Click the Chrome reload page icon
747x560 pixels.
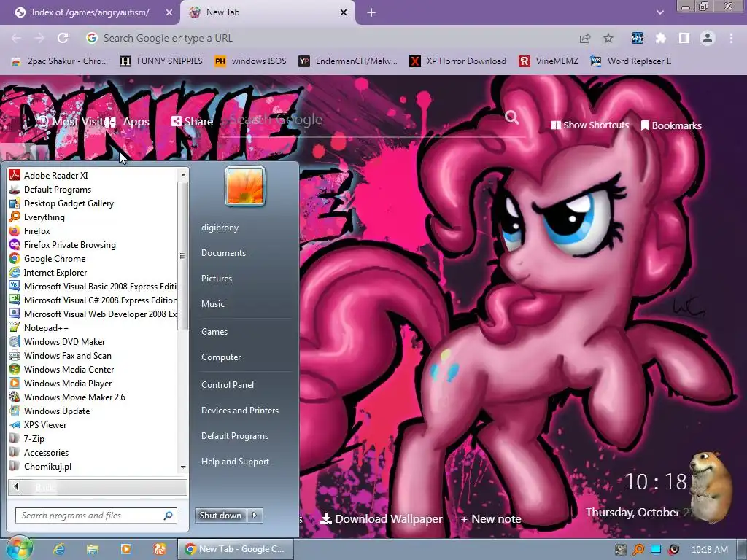[x=63, y=38]
